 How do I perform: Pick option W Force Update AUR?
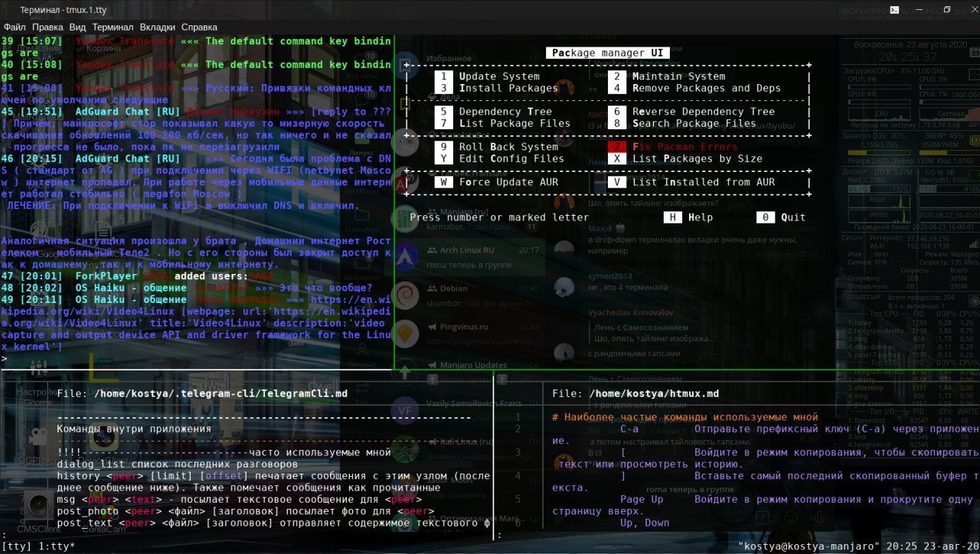click(497, 182)
